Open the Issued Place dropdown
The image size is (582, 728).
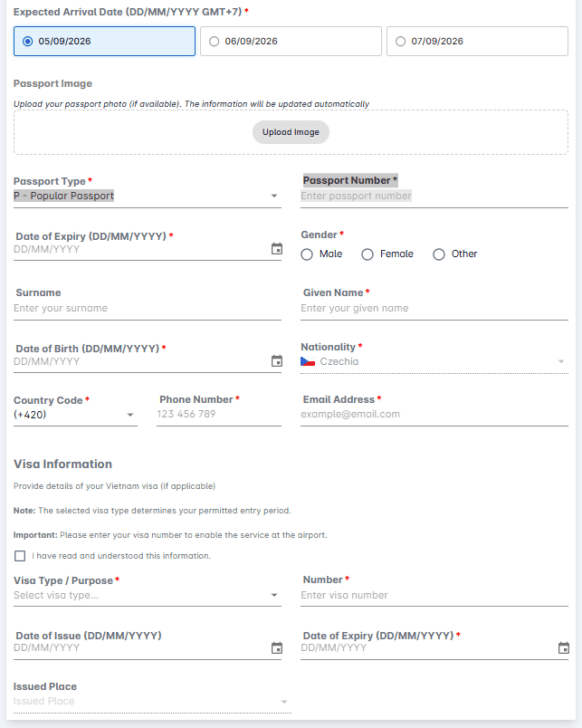(152, 701)
